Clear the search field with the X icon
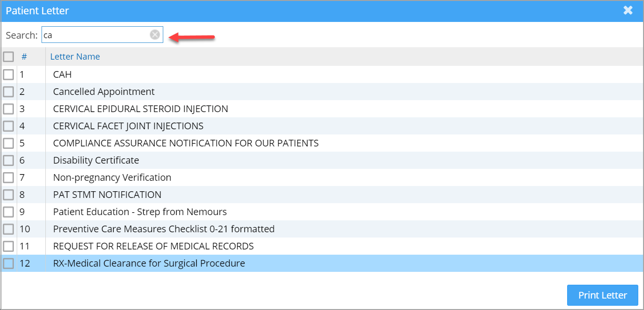Viewport: 644px width, 310px height. 155,35
